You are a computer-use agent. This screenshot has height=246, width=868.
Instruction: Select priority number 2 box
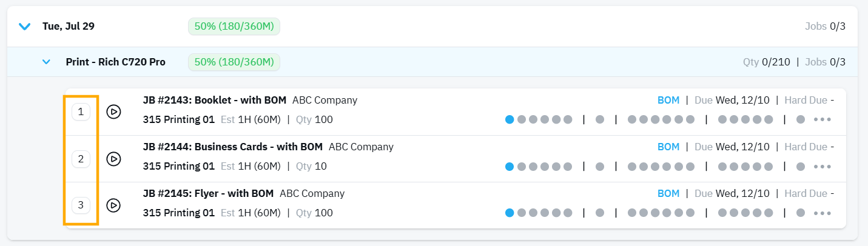click(81, 159)
